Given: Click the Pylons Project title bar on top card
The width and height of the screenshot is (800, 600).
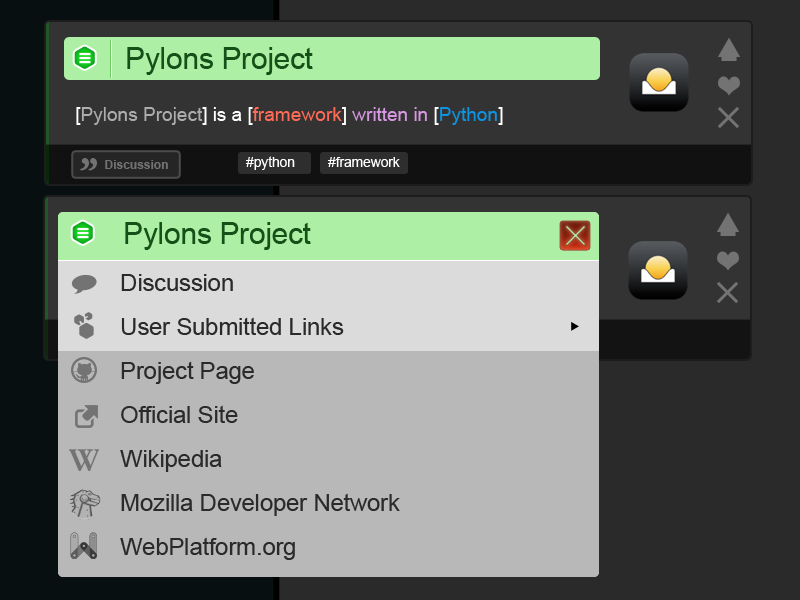Looking at the screenshot, I should coord(332,58).
